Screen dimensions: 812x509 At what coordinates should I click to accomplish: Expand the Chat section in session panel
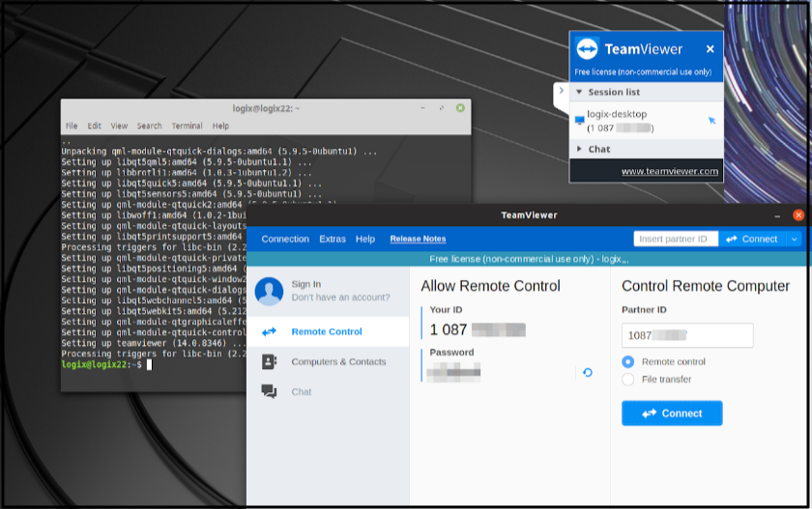(x=579, y=149)
